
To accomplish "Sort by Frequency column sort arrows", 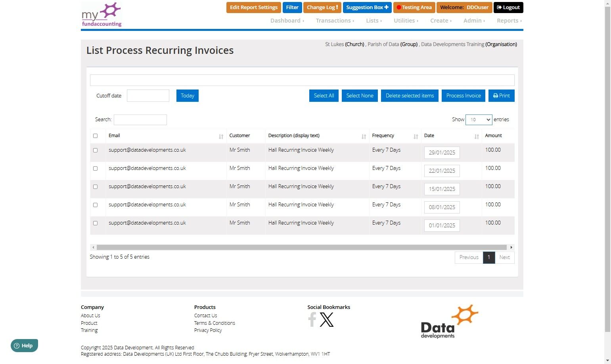I will tap(416, 136).
